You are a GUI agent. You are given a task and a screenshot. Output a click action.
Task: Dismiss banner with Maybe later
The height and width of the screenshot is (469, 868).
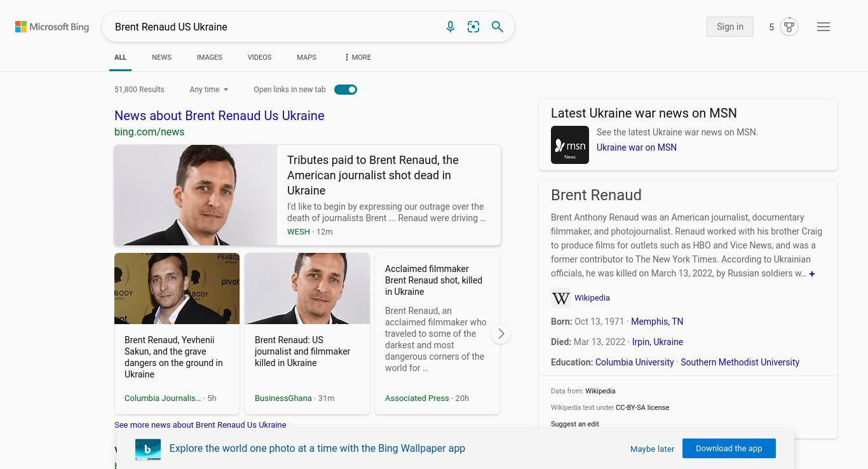652,449
